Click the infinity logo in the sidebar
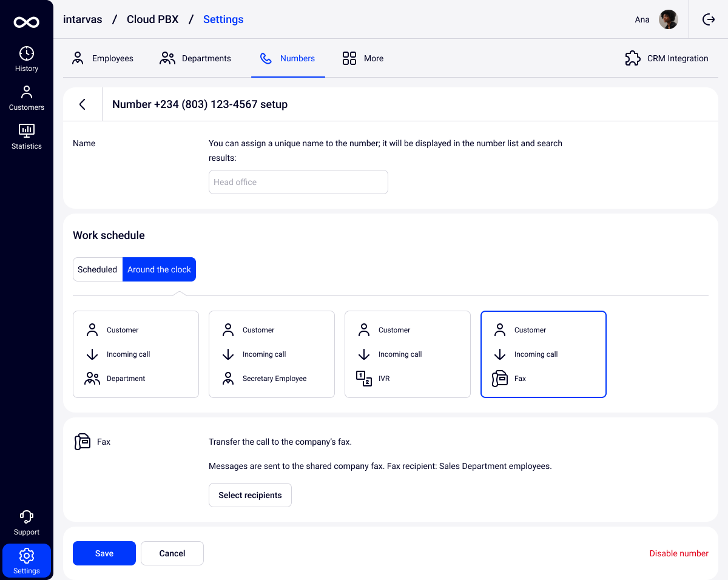The height and width of the screenshot is (580, 728). pos(27,22)
